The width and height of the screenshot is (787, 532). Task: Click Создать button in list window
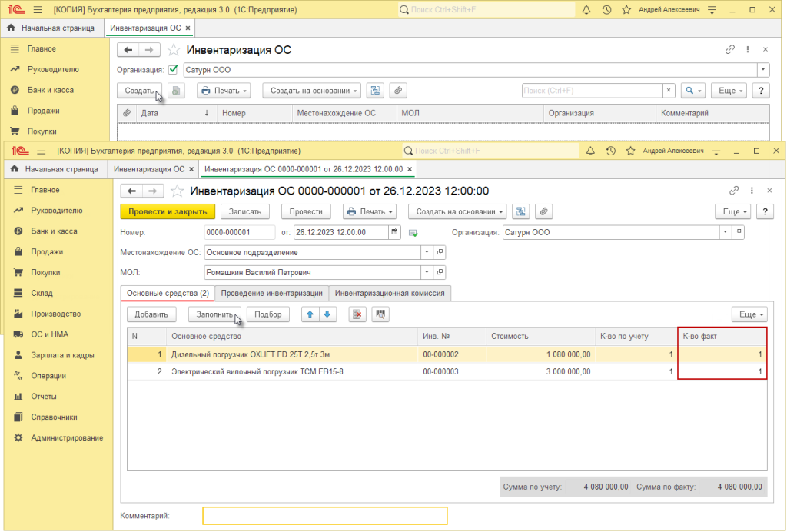pos(140,91)
